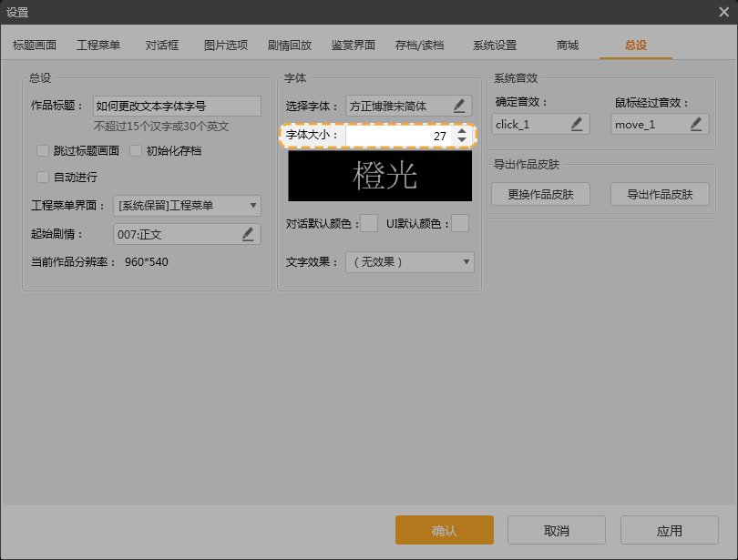Click the pencil icon beside move_1 sound
This screenshot has width=738, height=560.
[696, 124]
